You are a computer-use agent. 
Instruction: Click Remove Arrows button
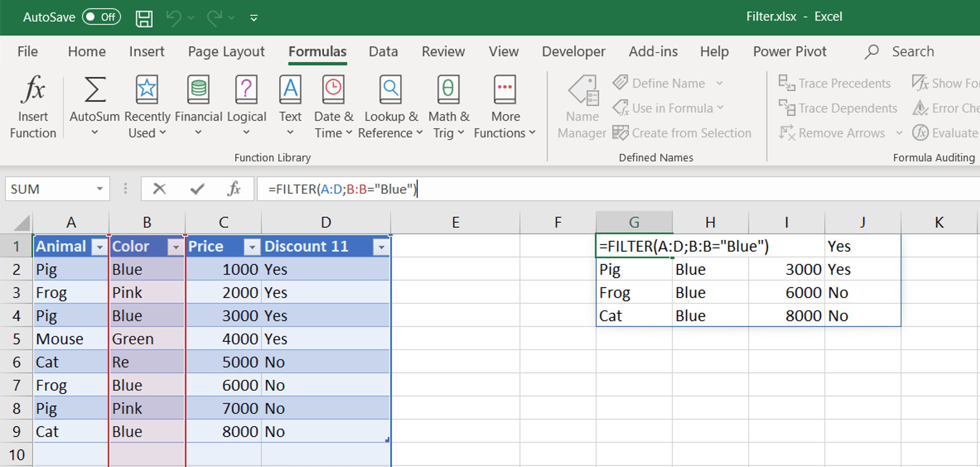pyautogui.click(x=832, y=133)
